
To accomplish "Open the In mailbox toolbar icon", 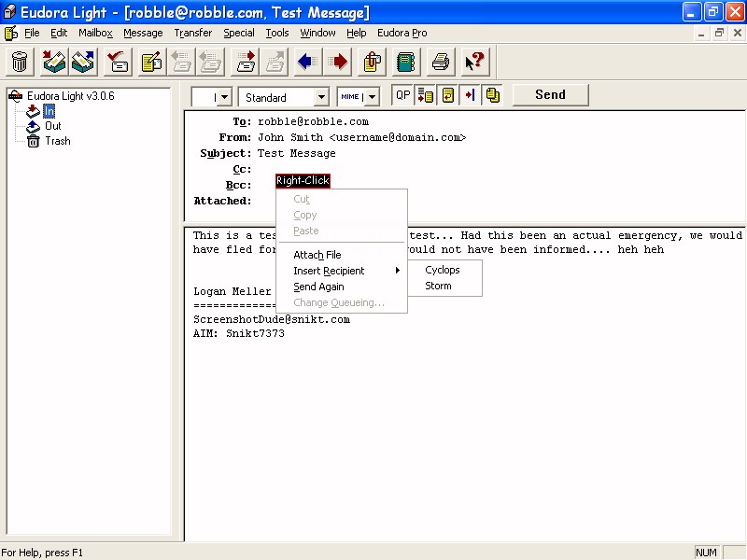I will [x=54, y=62].
